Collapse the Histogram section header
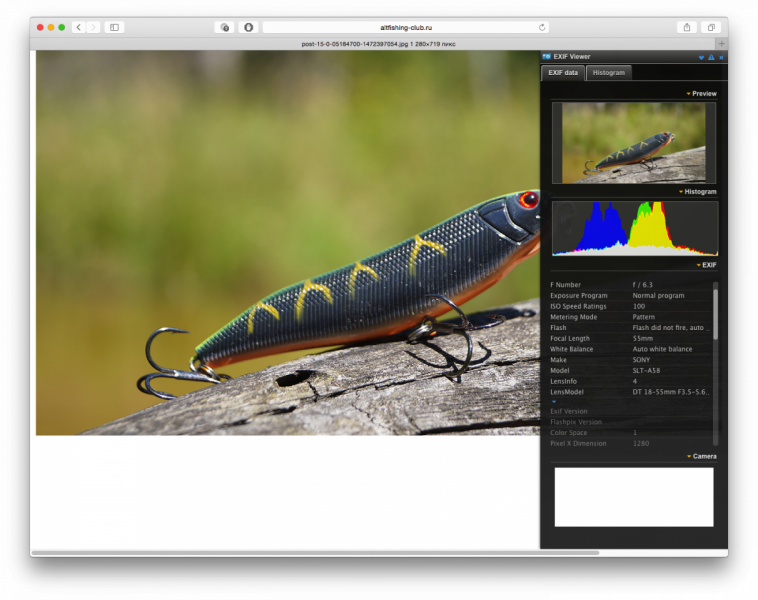Screen dimensions: 758x600 697,191
